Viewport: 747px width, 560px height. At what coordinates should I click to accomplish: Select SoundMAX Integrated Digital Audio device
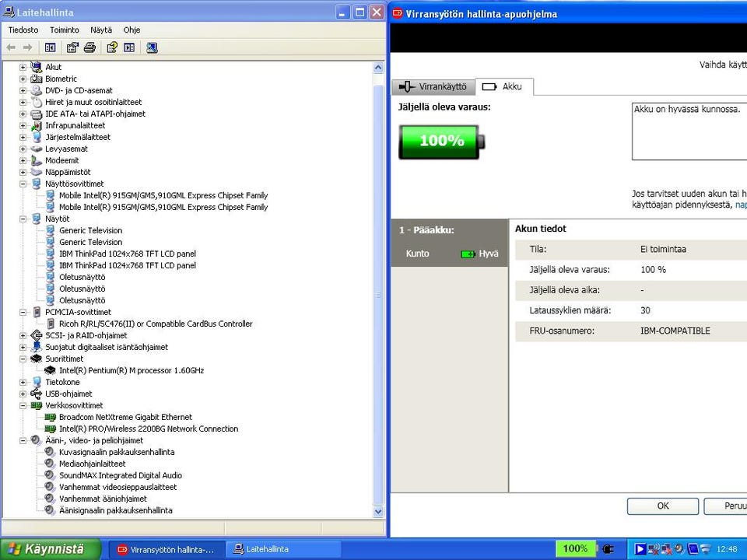(x=121, y=475)
